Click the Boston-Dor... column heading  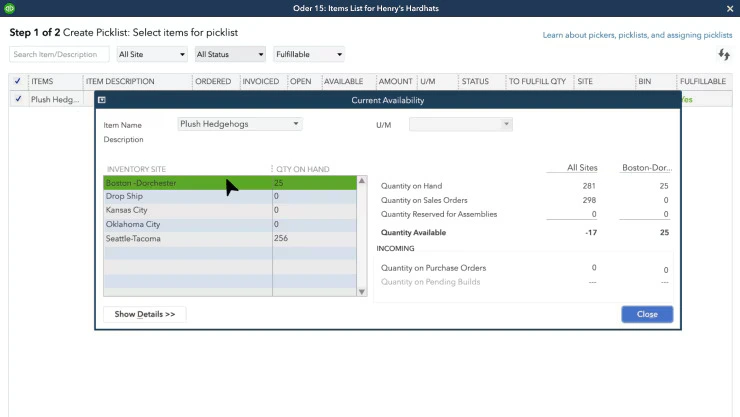647,167
